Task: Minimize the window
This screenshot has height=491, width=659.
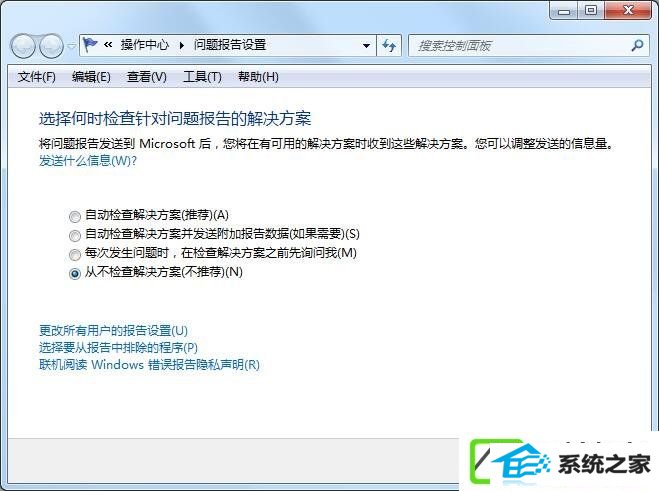Action: [x=564, y=11]
